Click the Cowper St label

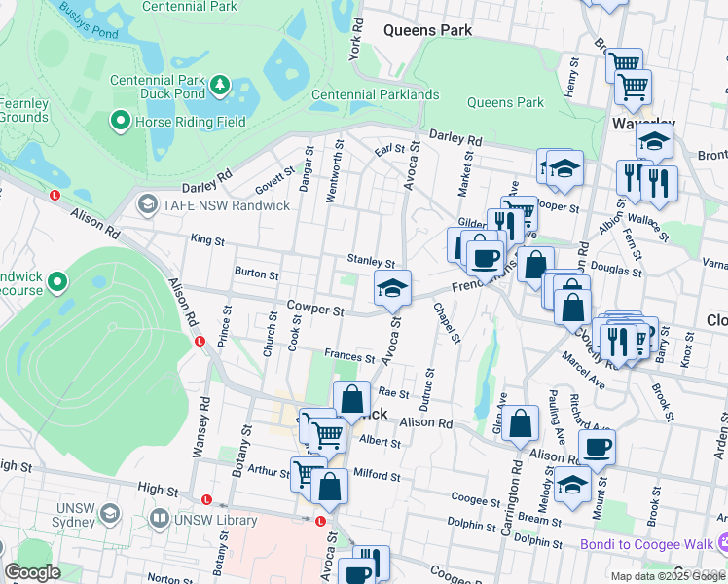click(315, 309)
